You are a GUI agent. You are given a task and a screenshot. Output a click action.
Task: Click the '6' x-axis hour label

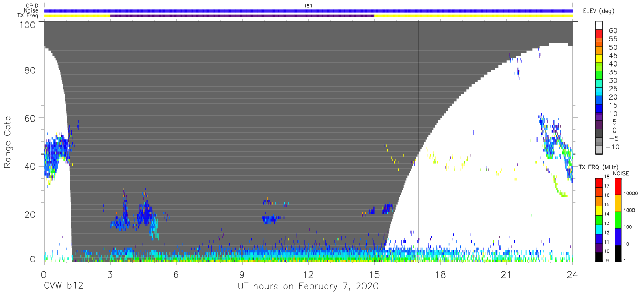tap(176, 274)
